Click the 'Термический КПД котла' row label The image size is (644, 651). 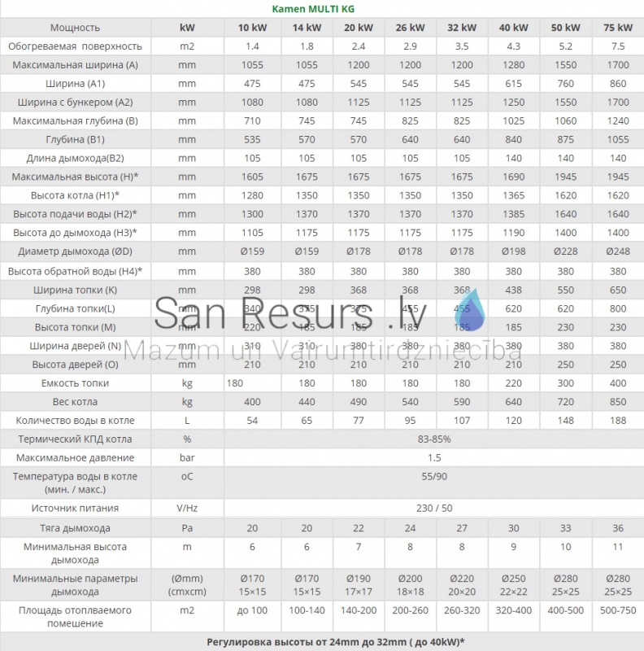[x=75, y=439]
